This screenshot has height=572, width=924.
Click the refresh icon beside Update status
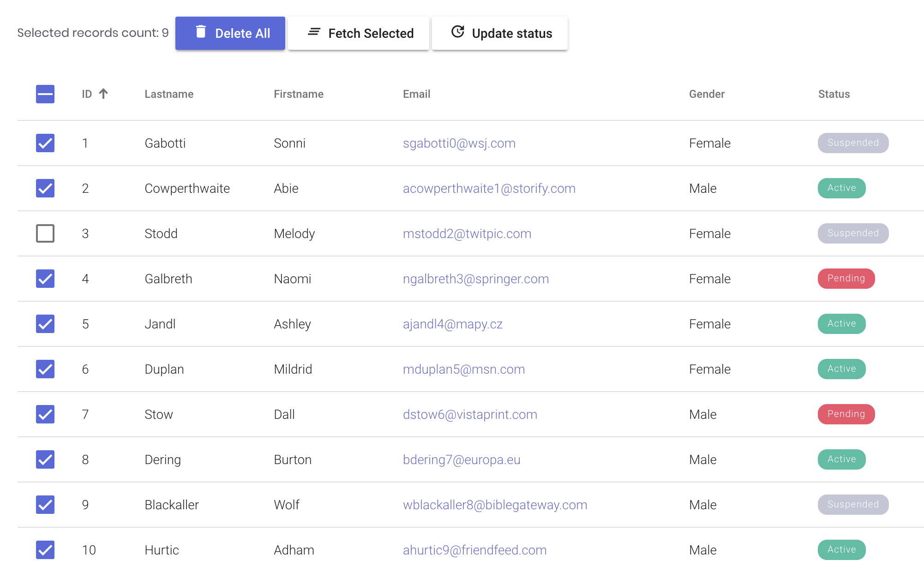point(457,32)
